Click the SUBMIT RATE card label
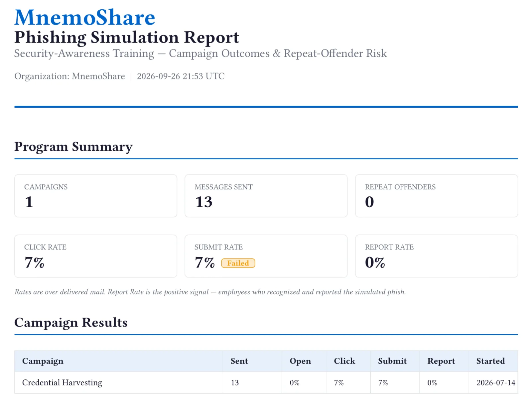Viewport: 532px width, 402px height. click(x=218, y=247)
